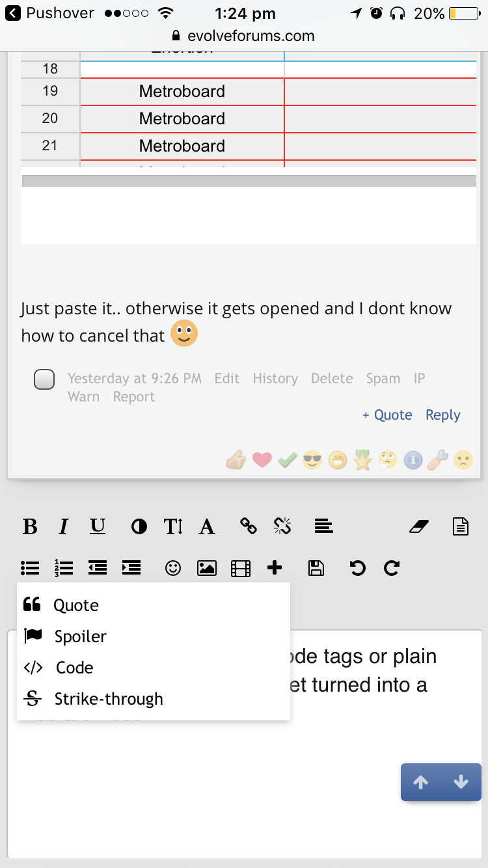Select the post checkbox beside the timestamp

pyautogui.click(x=44, y=379)
